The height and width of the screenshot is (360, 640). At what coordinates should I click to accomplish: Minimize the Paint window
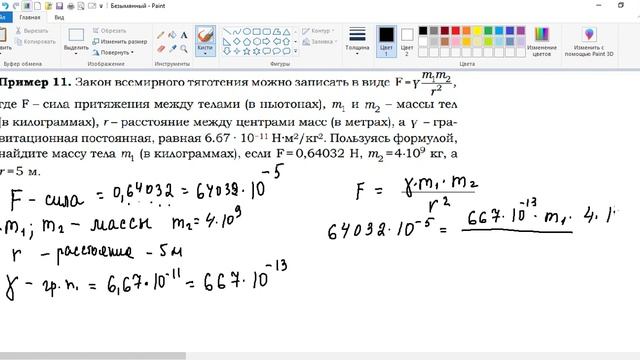[x=599, y=6]
